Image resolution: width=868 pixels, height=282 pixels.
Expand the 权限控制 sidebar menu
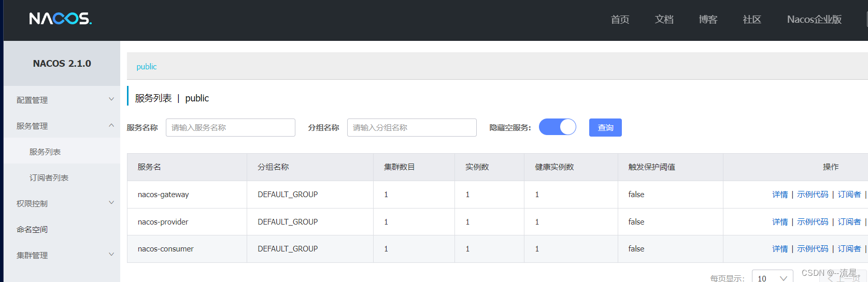click(x=62, y=203)
